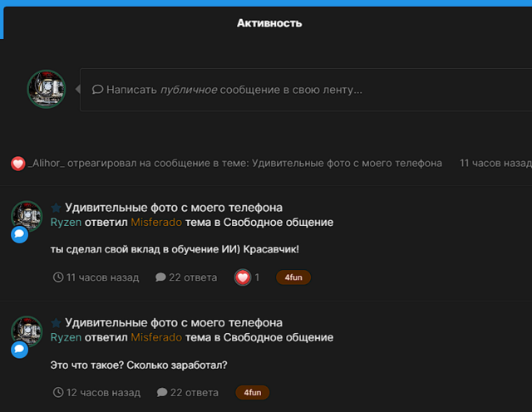This screenshot has width=532, height=412.
Task: Open Ryzen's profile from the first post
Action: 66,223
